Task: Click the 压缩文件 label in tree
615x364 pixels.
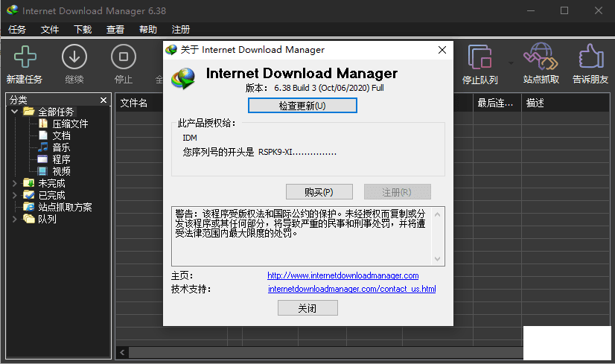Action: point(70,124)
